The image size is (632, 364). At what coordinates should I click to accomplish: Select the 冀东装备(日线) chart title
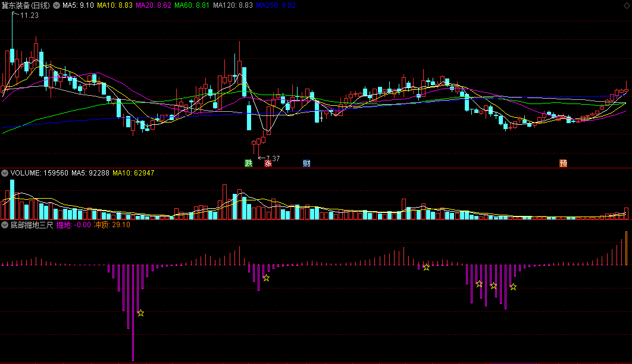pos(26,5)
